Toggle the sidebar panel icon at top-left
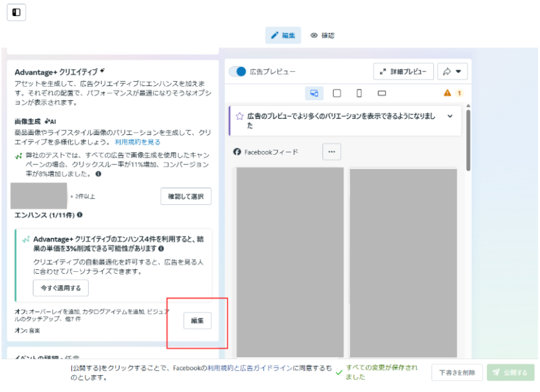Screen dimensions: 540x392 point(16,12)
